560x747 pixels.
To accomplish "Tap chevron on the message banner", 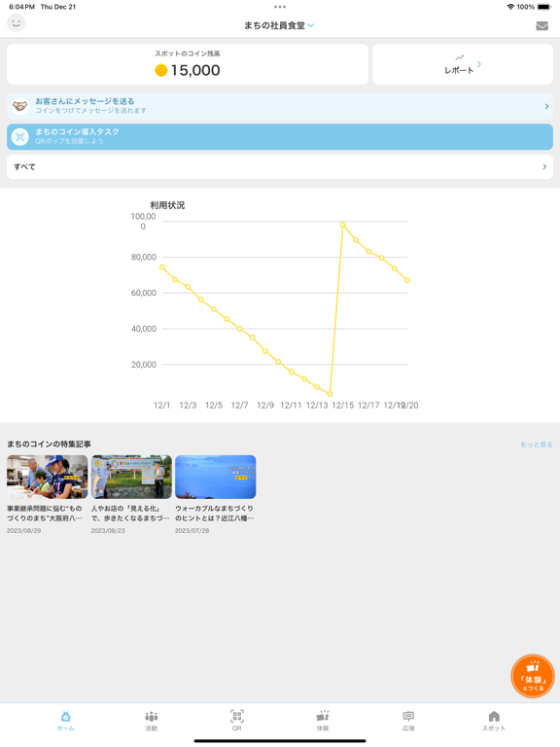I will (546, 106).
